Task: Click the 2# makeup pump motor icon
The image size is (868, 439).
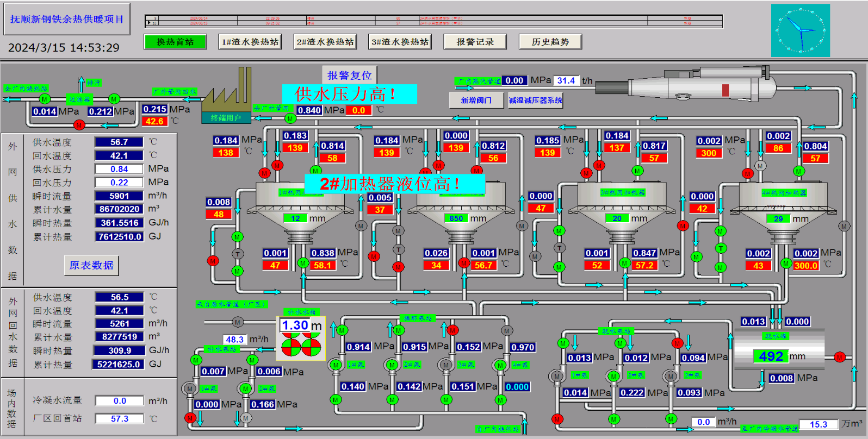Action: [x=245, y=388]
